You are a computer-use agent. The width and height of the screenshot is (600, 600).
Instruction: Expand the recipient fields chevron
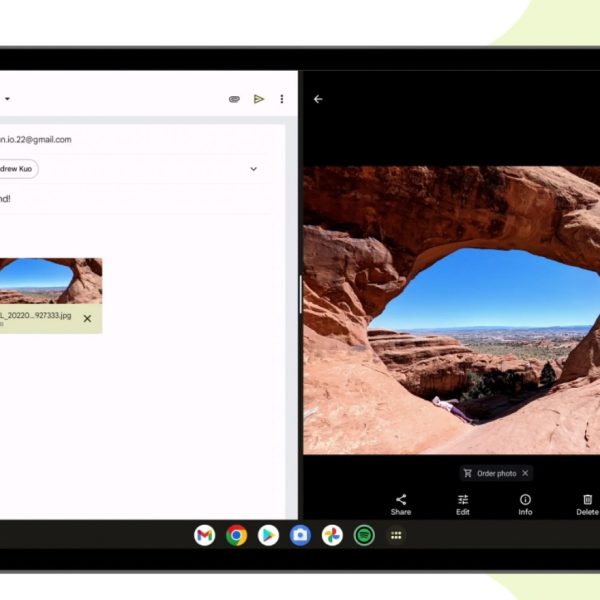pos(253,169)
